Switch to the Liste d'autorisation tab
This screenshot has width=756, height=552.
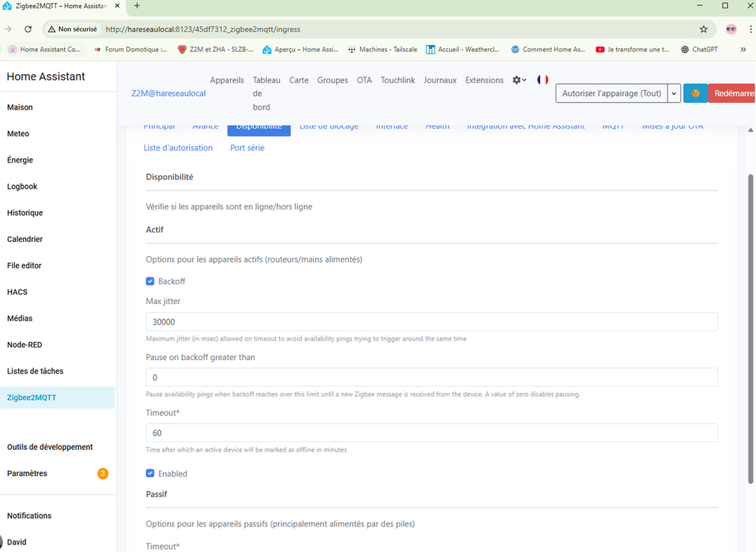178,147
